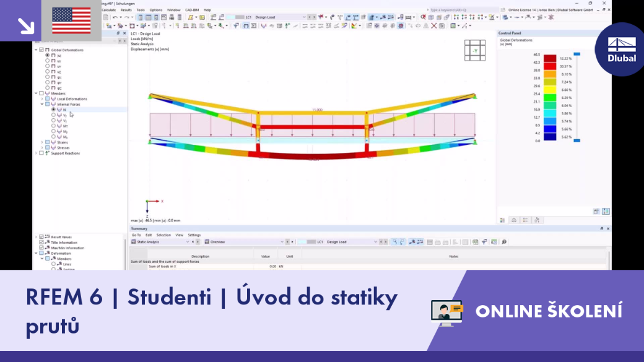Image resolution: width=644 pixels, height=362 pixels.
Task: Click the US flag language icon
Action: coord(71,20)
